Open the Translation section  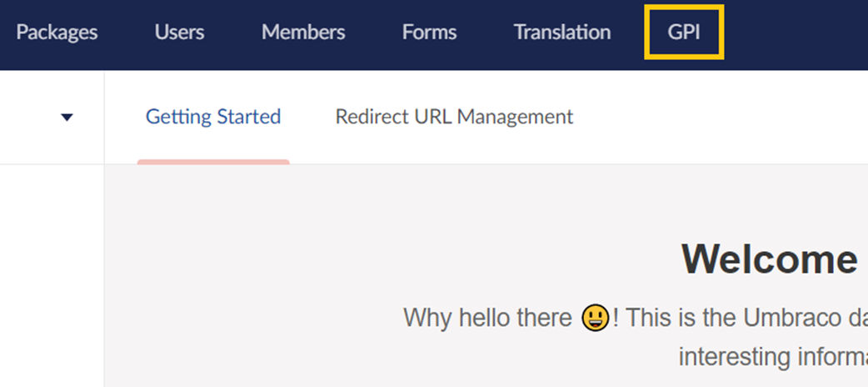pyautogui.click(x=562, y=33)
